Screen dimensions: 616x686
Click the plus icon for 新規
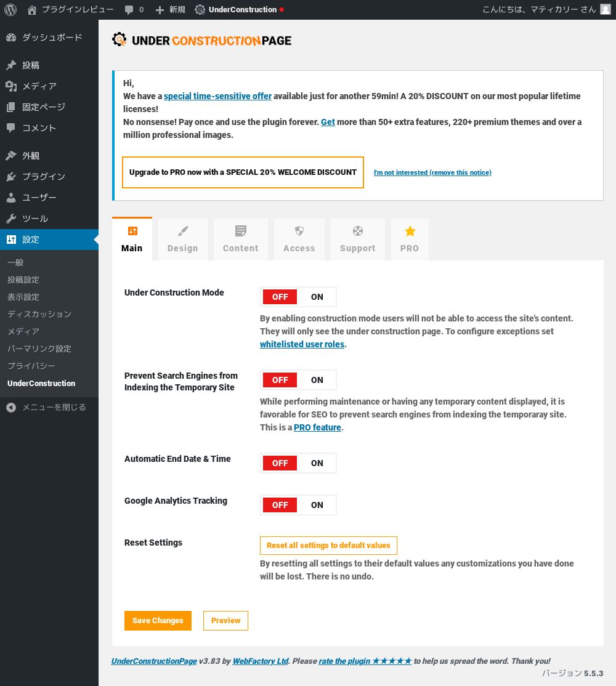click(160, 10)
